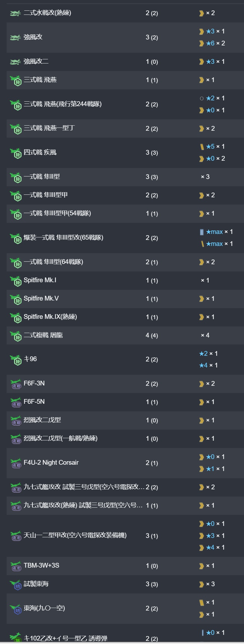Click the proficiency chevron icon in 二式水戦改(熟練) row
244x644 pixels.
(x=201, y=13)
